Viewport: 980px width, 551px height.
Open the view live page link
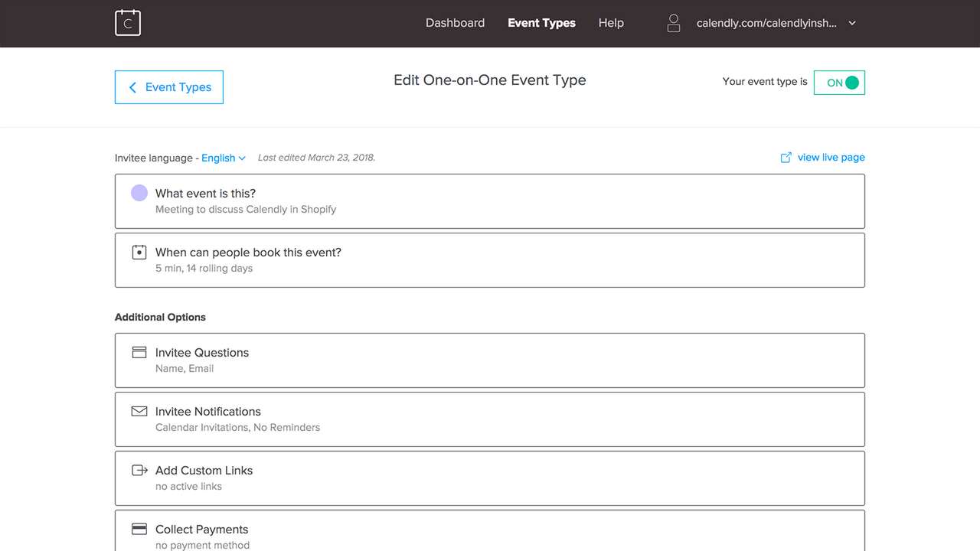(x=831, y=157)
